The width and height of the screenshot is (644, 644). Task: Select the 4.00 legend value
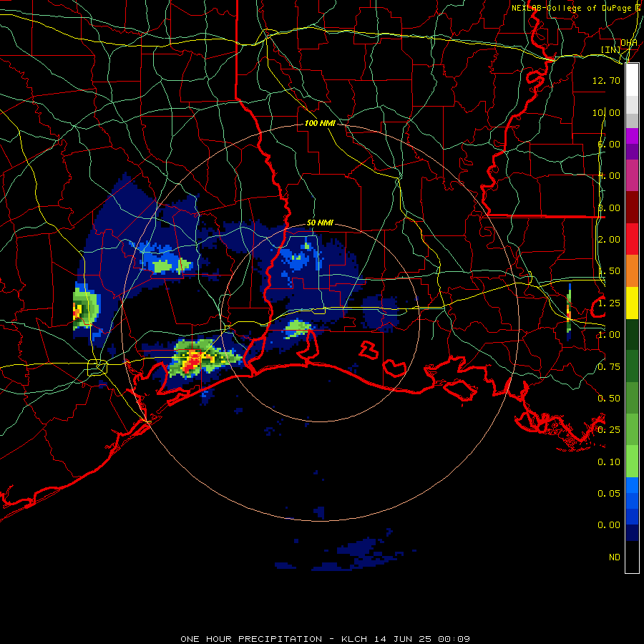click(x=609, y=176)
